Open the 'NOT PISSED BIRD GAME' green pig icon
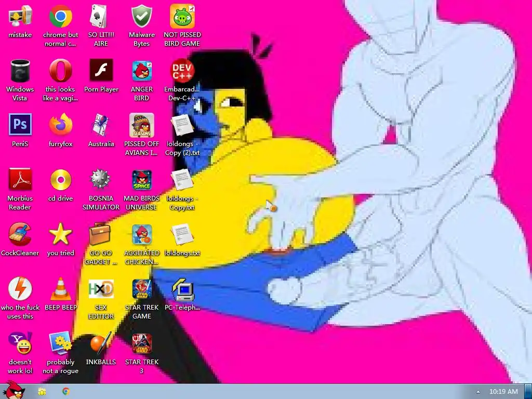 coord(182,17)
